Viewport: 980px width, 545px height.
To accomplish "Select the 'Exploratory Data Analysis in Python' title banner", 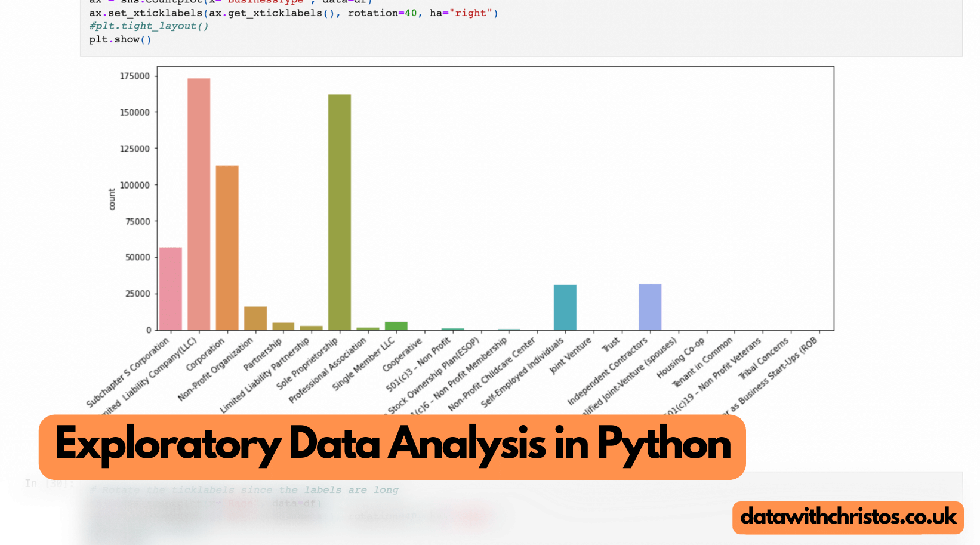I will click(x=393, y=445).
